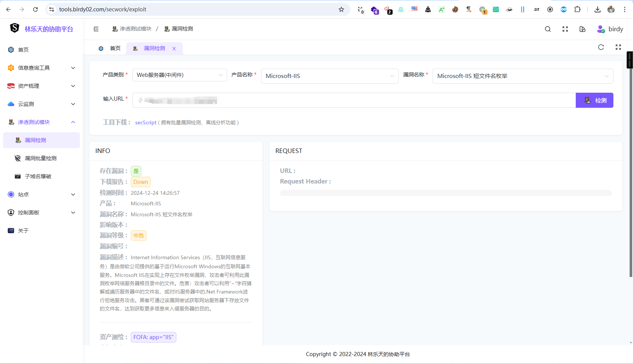Open the 漏洞名称 dropdown

click(x=522, y=76)
